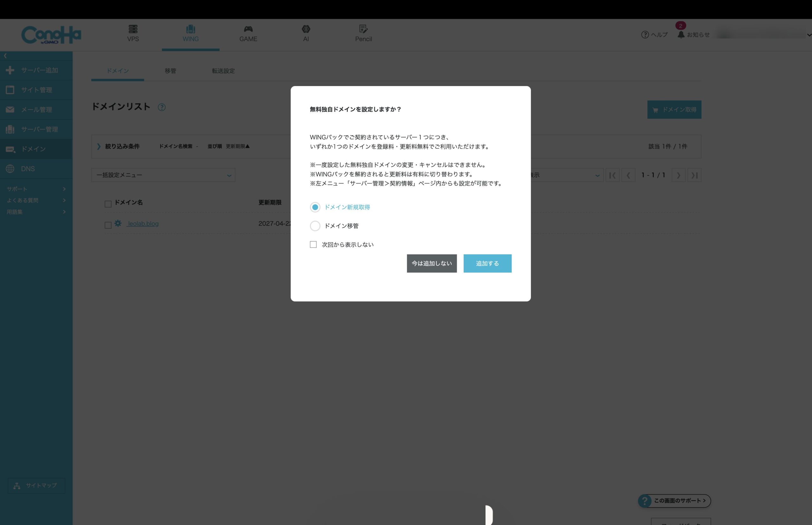Click the AI brain icon
Screen dimensions: 812x525
[306, 29]
